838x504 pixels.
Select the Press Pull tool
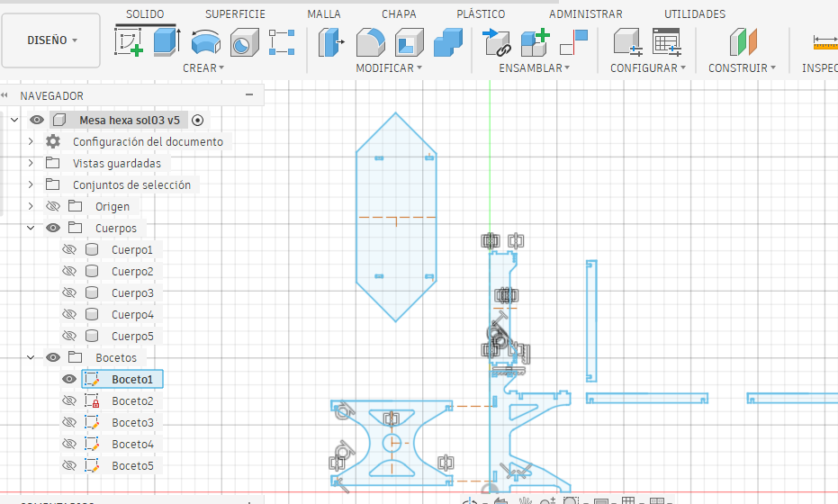(331, 42)
